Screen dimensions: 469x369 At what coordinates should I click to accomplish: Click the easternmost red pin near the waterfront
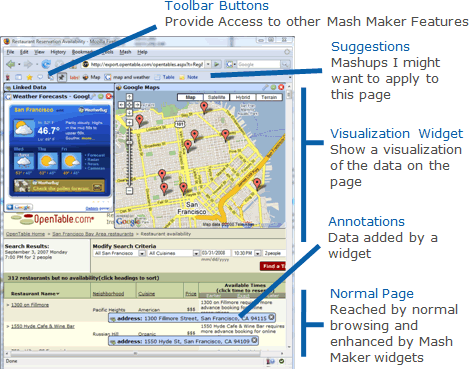[x=257, y=184]
